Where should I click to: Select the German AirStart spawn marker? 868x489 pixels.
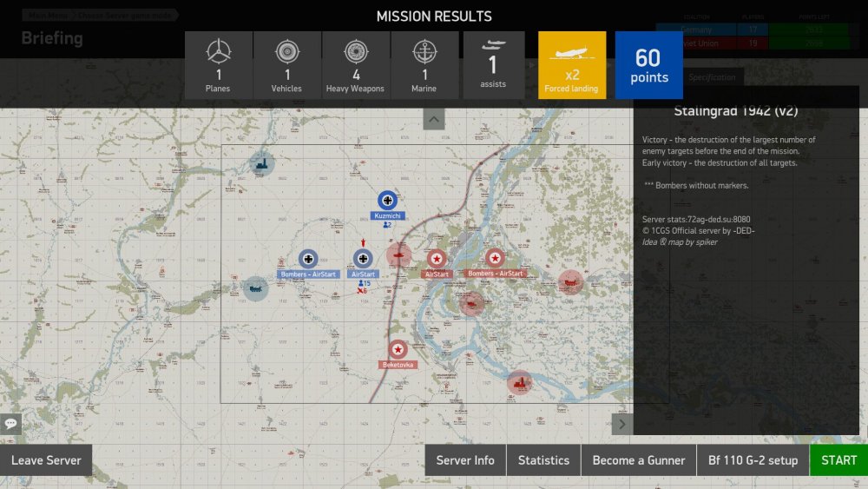click(x=363, y=259)
